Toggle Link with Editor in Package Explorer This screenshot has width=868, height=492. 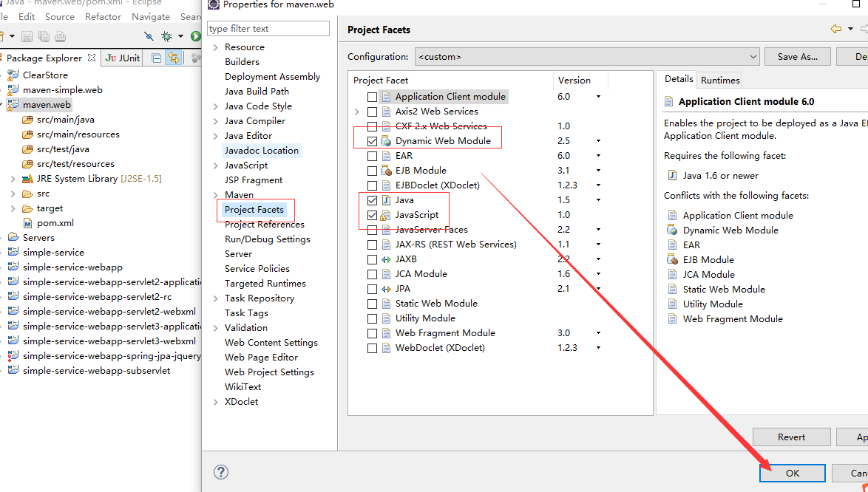pos(174,58)
